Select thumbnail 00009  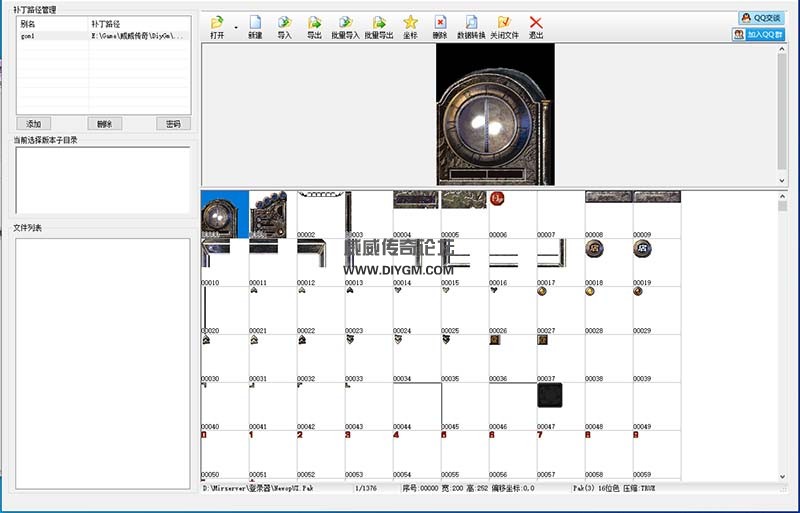coord(656,214)
